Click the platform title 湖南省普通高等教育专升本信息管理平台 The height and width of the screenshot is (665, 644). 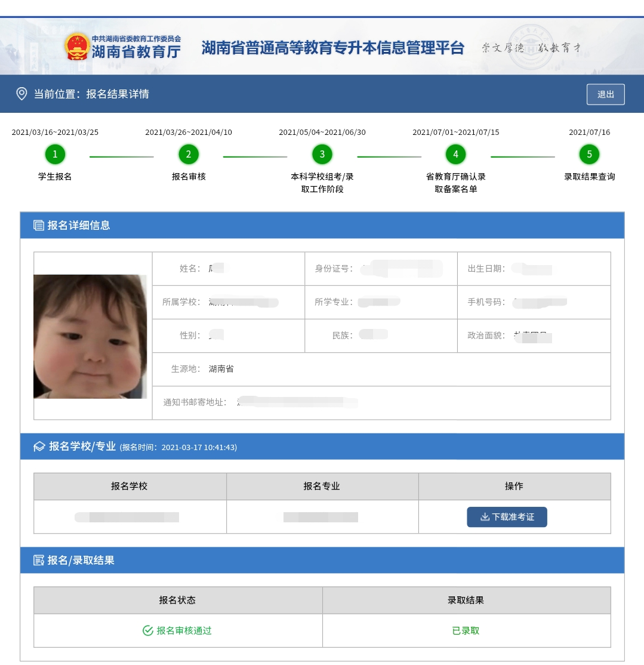pos(332,48)
